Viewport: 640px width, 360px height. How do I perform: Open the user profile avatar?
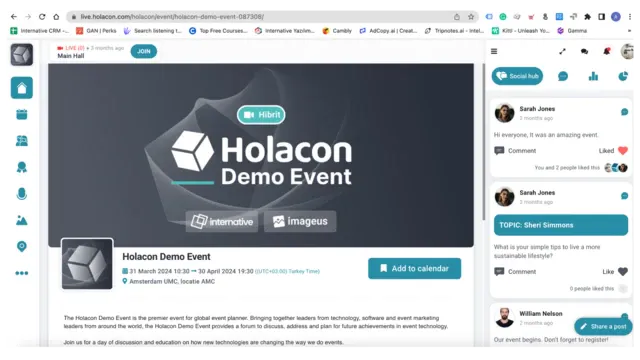tap(627, 51)
